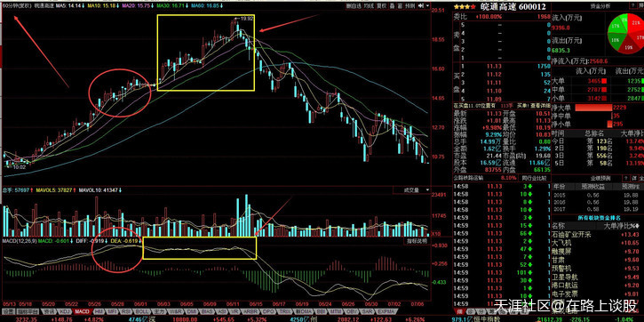Click the back-arrow navigation icon in chart toolbar
This screenshot has width=644, height=322.
click(x=420, y=5)
